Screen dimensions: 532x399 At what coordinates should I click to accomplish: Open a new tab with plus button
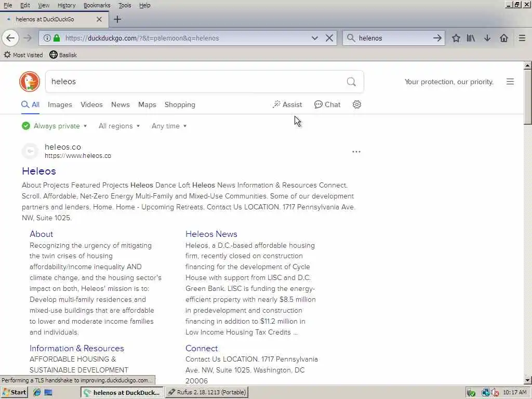pos(117,19)
